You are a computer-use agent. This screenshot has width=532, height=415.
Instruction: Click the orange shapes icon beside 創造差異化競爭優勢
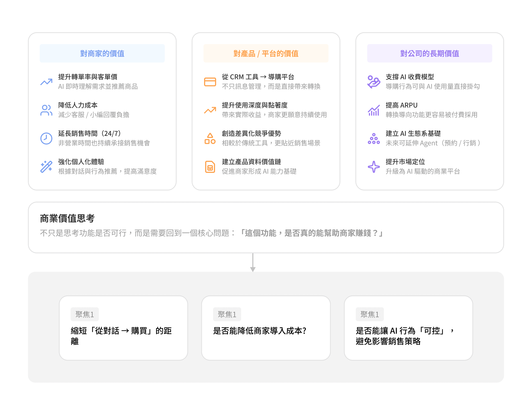point(210,138)
